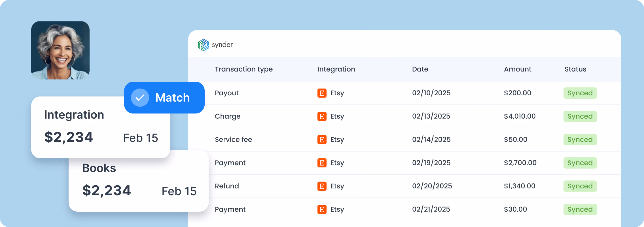
Task: Click the Synced badge in the Refund row
Action: [x=580, y=186]
